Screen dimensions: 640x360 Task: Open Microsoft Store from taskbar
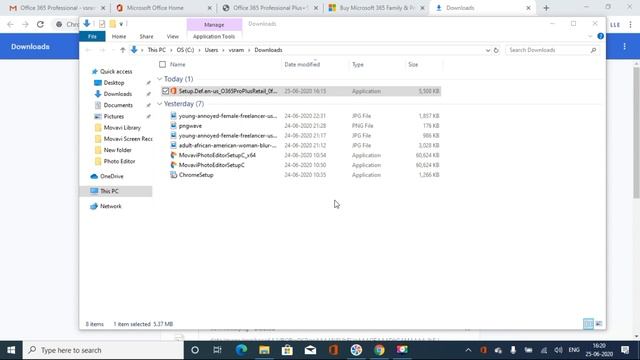pyautogui.click(x=287, y=350)
